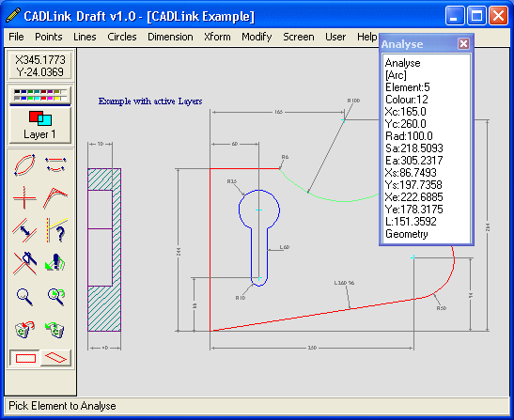Click 'Example with active Layers' text

150,101
